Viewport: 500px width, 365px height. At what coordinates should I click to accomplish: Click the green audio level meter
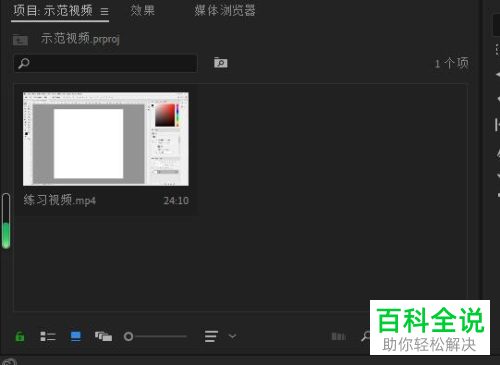click(x=6, y=221)
